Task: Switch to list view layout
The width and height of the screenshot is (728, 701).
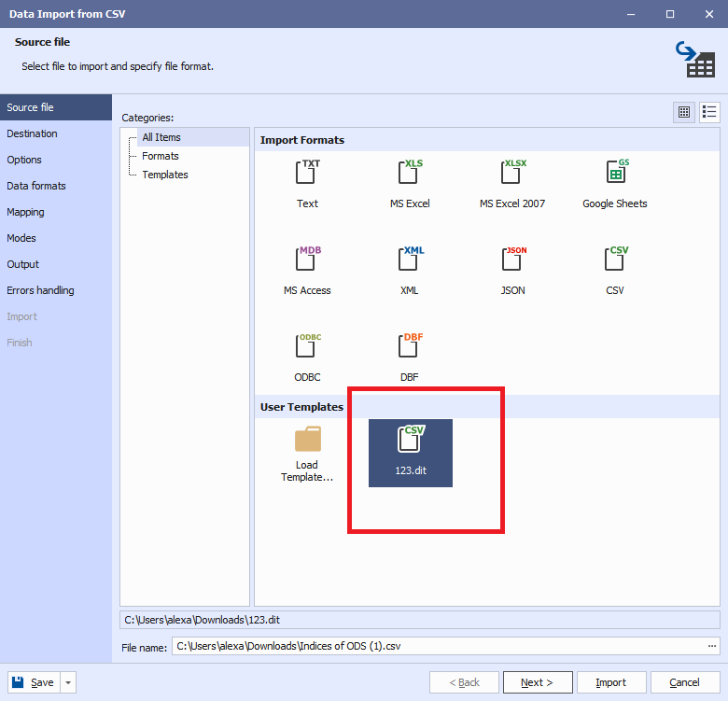Action: click(709, 112)
